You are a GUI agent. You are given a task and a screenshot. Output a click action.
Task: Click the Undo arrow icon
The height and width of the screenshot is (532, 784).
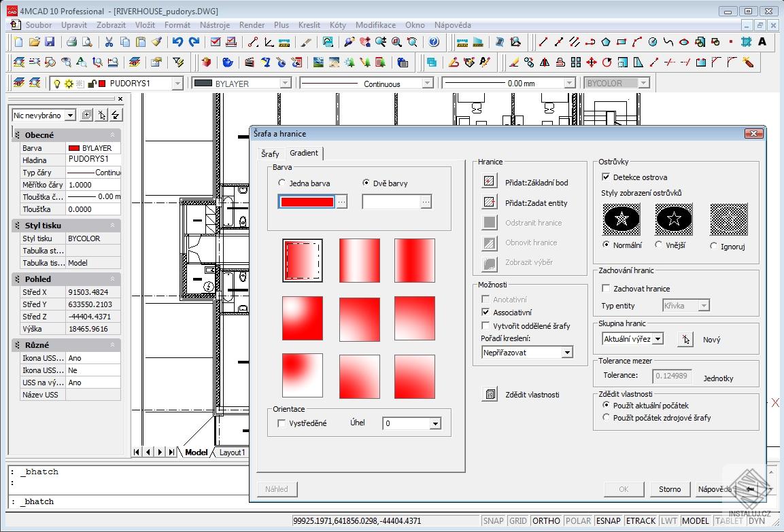click(x=177, y=42)
